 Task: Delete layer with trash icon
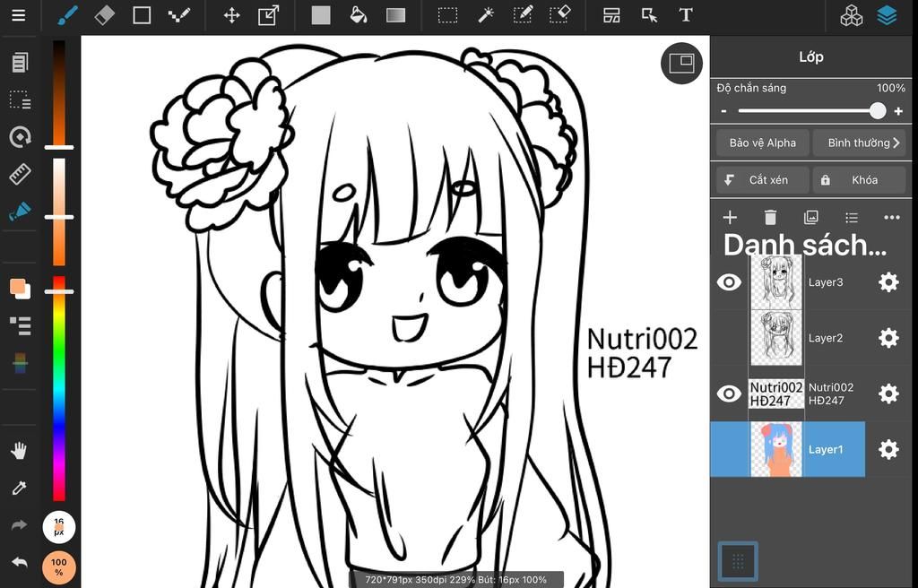tap(770, 218)
